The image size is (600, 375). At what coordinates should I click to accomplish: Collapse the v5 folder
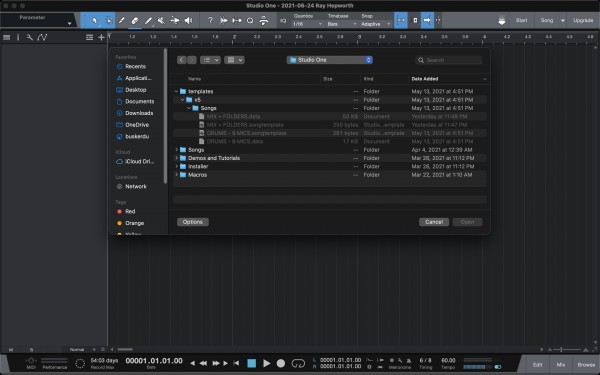pyautogui.click(x=183, y=100)
